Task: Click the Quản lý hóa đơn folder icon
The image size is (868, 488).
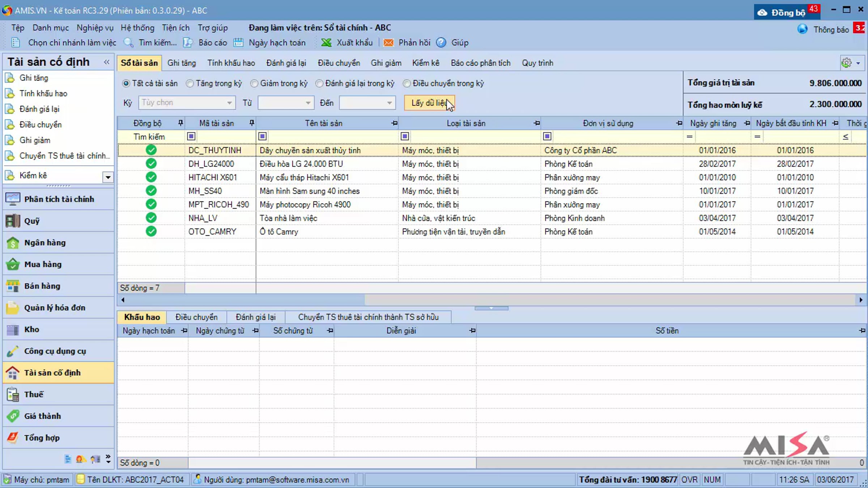Action: (13, 308)
